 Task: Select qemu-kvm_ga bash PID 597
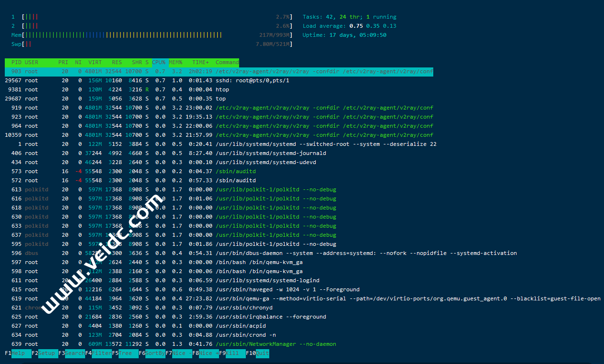[154, 262]
